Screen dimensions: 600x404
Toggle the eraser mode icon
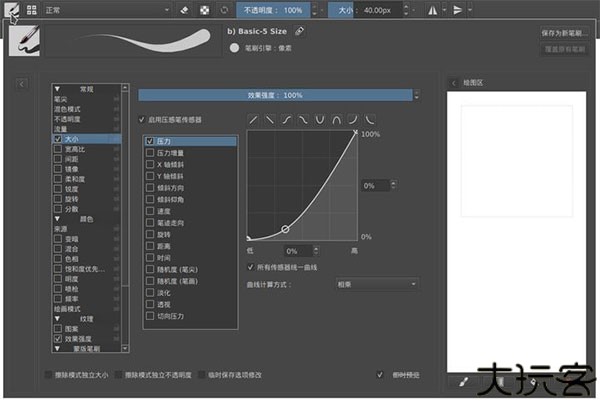[x=183, y=8]
